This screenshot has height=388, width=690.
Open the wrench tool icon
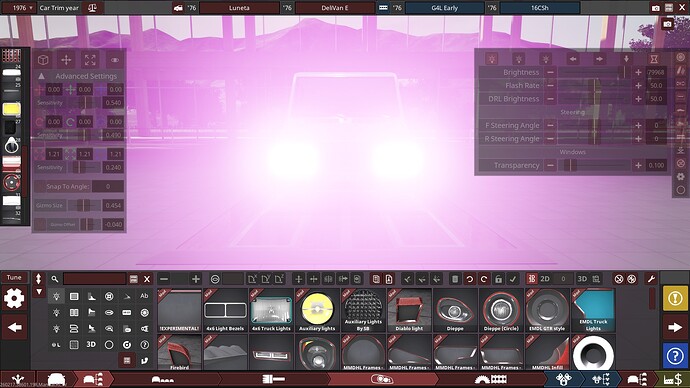(x=651, y=279)
